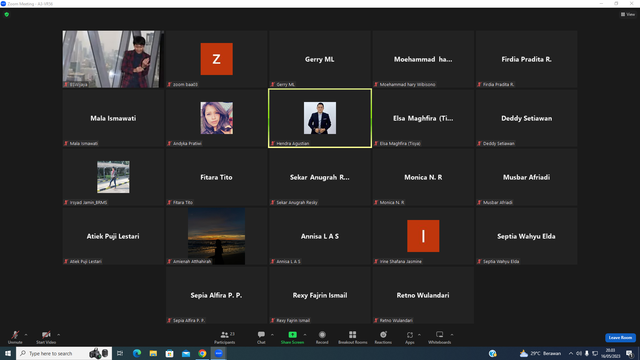Open the Chat panel
The width and height of the screenshot is (640, 360).
click(x=261, y=337)
